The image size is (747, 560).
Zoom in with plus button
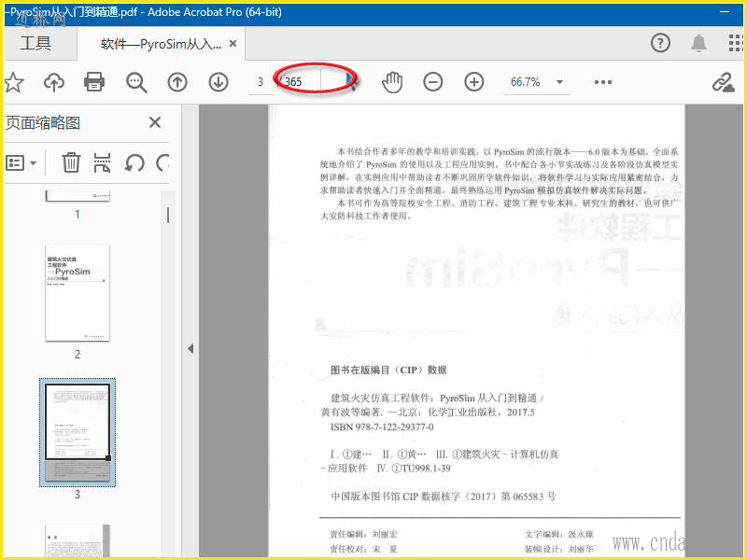coord(474,82)
